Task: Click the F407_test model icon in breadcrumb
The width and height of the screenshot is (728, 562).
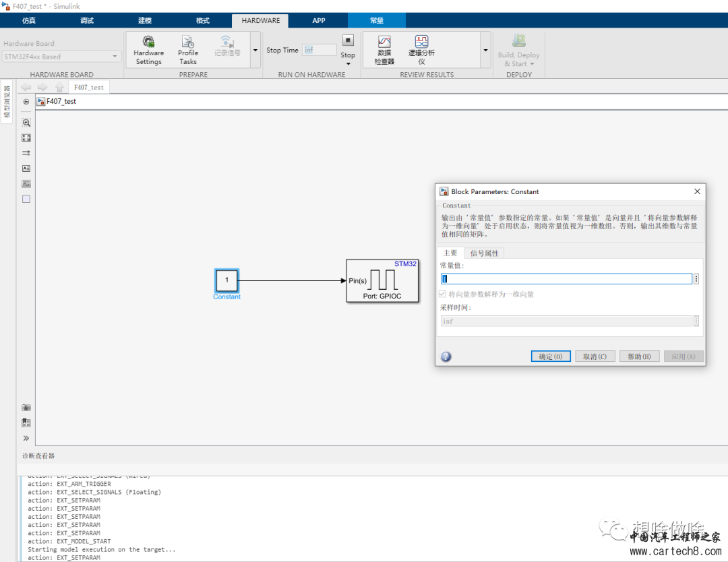Action: [41, 102]
